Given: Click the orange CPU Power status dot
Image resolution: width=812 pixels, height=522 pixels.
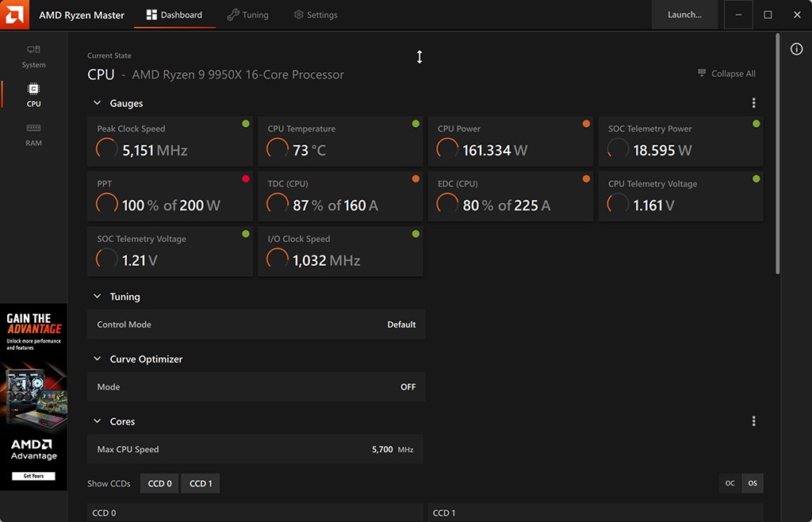Looking at the screenshot, I should [586, 124].
